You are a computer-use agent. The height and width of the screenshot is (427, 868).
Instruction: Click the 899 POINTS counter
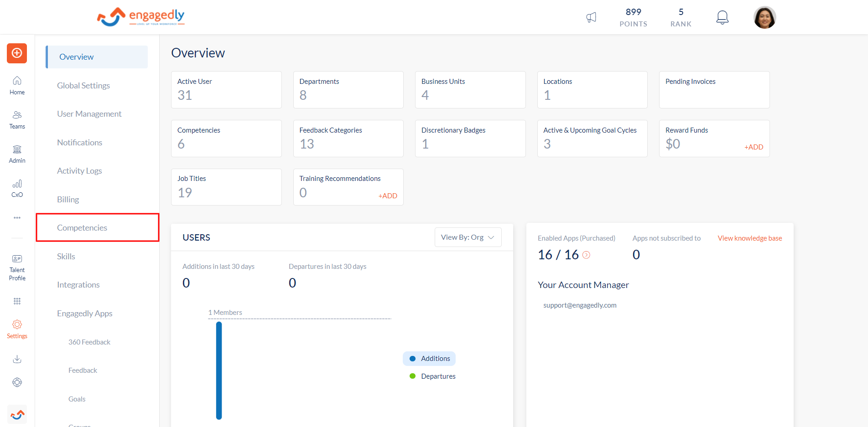pyautogui.click(x=633, y=17)
